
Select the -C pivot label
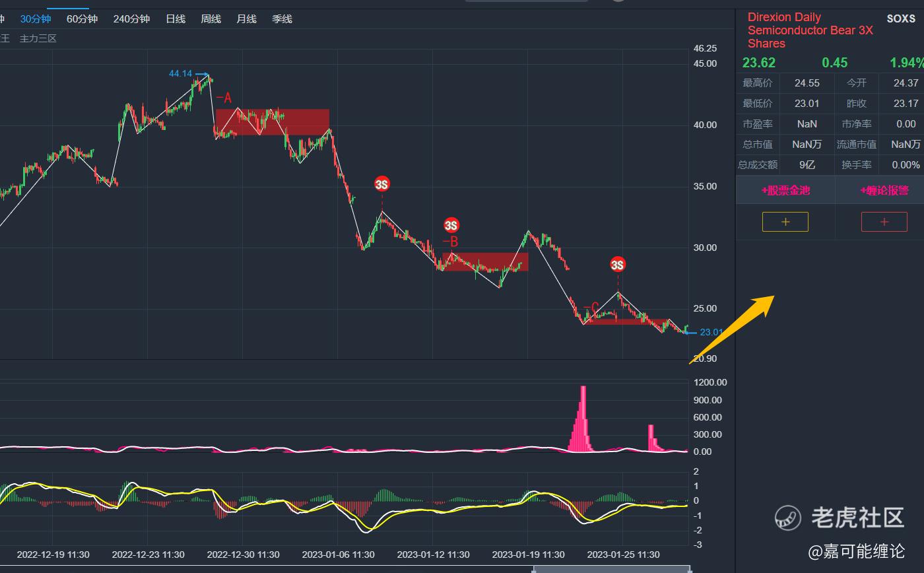pos(591,308)
